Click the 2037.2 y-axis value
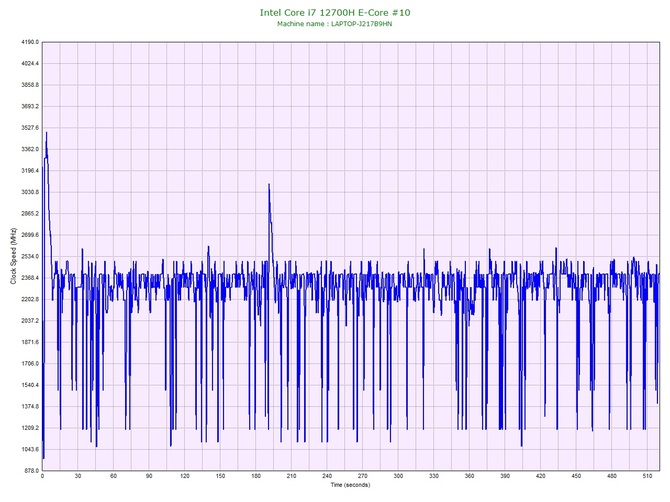 30,321
